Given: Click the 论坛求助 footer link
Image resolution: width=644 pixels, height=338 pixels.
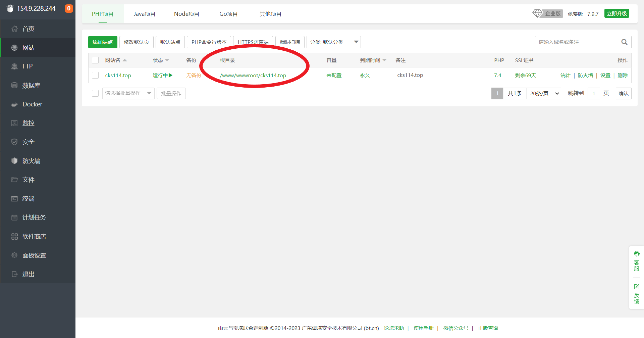Looking at the screenshot, I should click(x=394, y=328).
